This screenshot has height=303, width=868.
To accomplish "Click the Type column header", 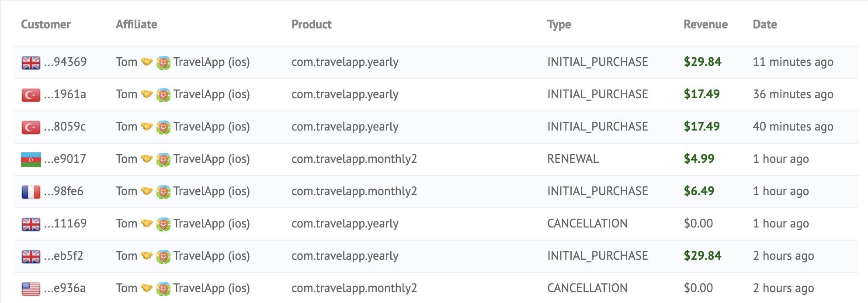I will click(559, 24).
